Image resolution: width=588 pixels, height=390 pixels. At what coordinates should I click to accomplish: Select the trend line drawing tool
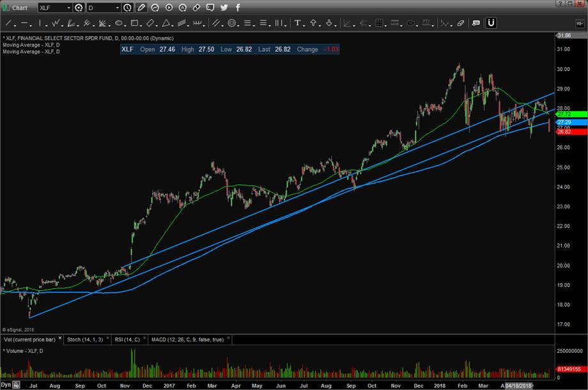click(8, 23)
